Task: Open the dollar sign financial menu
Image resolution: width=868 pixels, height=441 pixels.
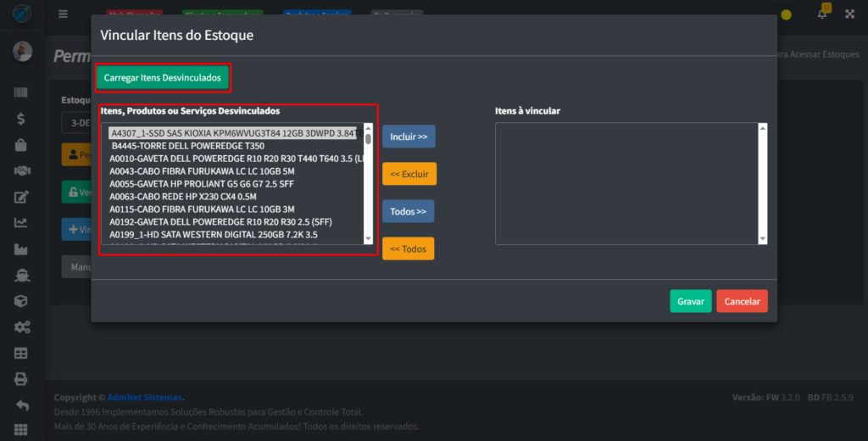Action: point(21,119)
